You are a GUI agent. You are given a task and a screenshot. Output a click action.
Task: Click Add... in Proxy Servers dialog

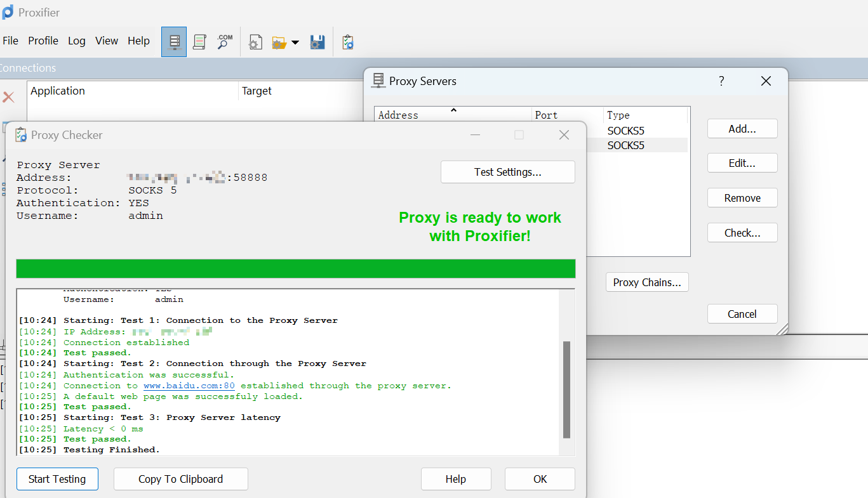742,129
